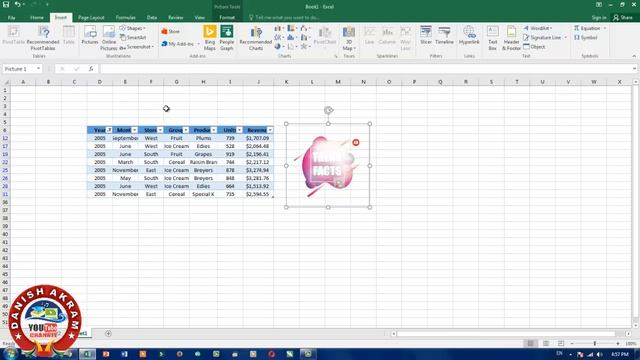This screenshot has width=640, height=360.
Task: Open the Office Store add-ins
Action: pyautogui.click(x=171, y=31)
